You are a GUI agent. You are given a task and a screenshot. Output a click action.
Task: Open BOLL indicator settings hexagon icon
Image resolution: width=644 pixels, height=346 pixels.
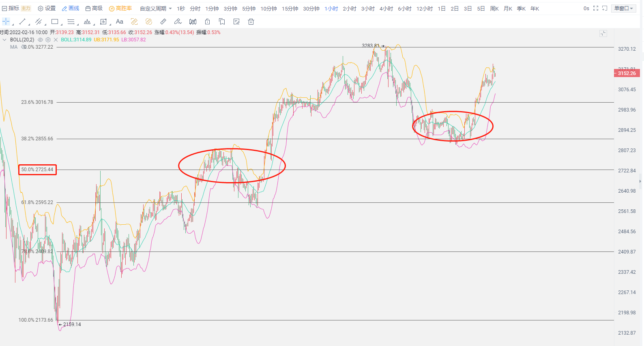point(48,40)
